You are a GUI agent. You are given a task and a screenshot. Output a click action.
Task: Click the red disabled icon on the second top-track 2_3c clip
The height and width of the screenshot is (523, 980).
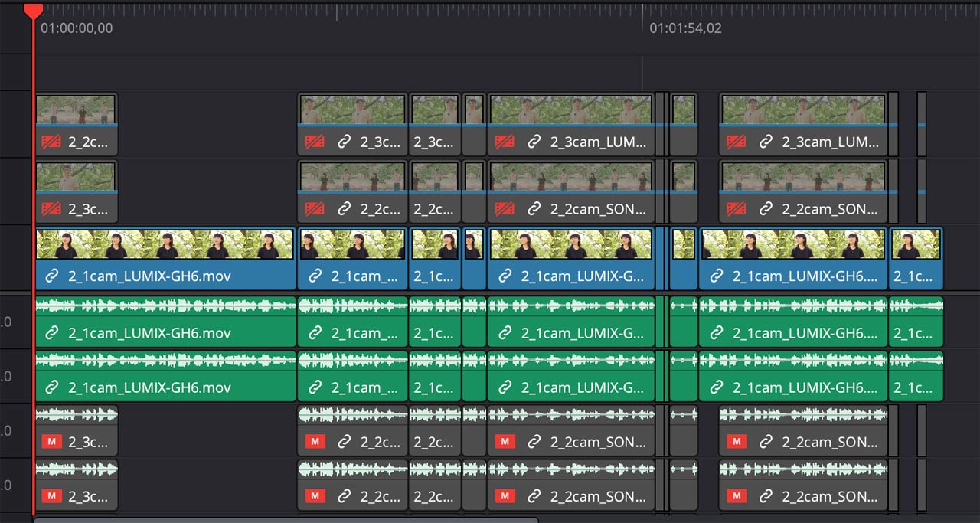[x=313, y=142]
